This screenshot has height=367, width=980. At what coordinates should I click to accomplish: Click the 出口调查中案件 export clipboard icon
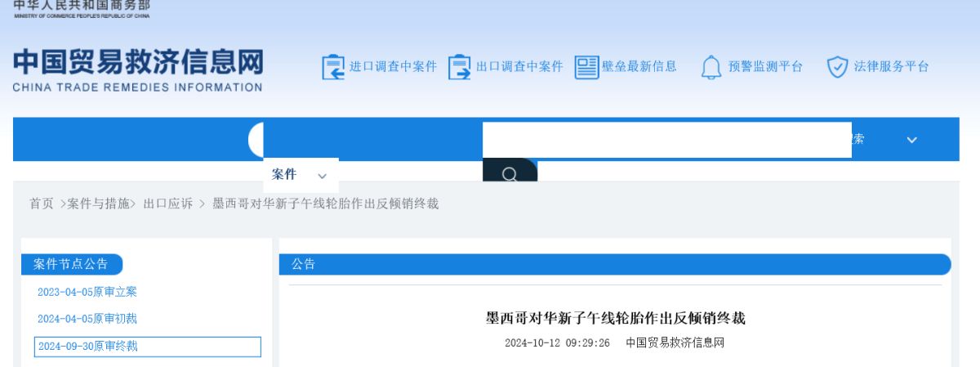click(460, 67)
